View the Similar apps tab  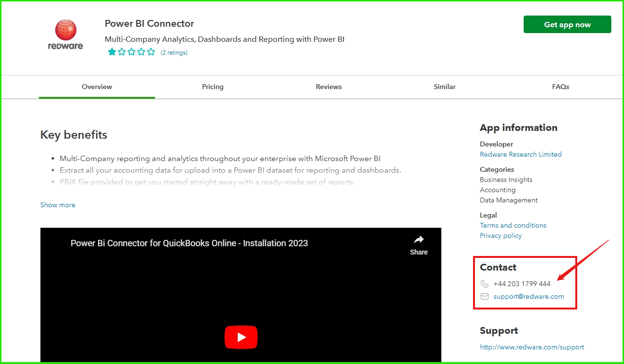[444, 87]
